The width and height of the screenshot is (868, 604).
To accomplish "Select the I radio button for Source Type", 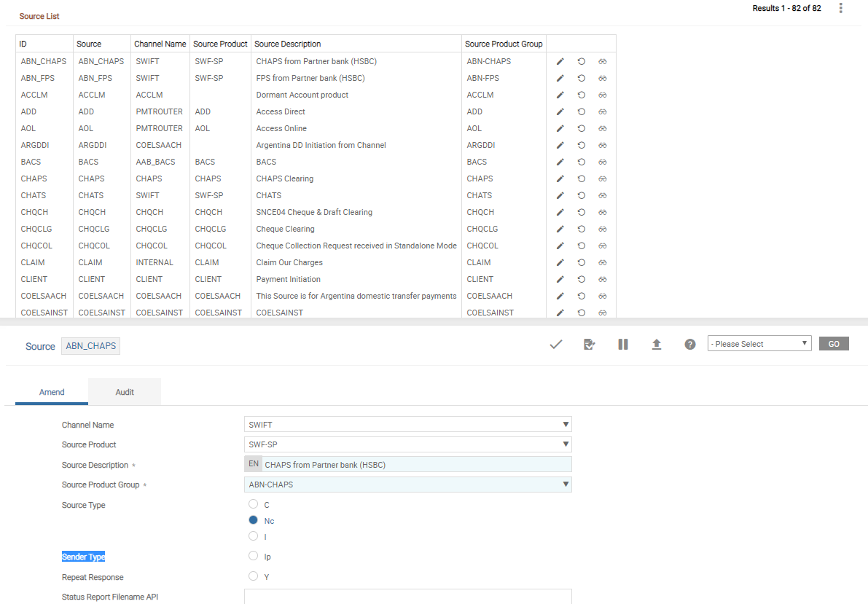I will tap(254, 536).
